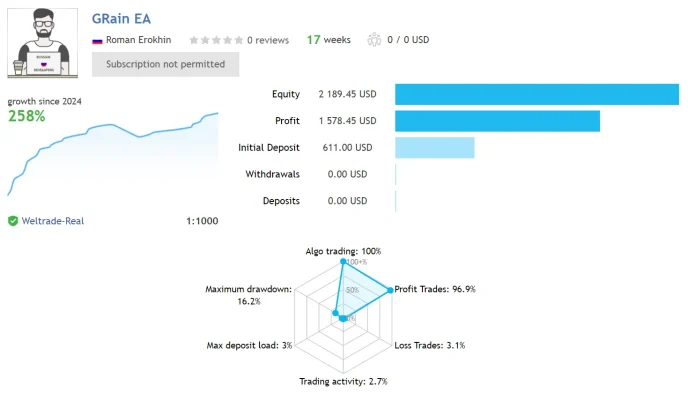Click the Equity blue bar
The width and height of the screenshot is (688, 400).
[x=537, y=94]
